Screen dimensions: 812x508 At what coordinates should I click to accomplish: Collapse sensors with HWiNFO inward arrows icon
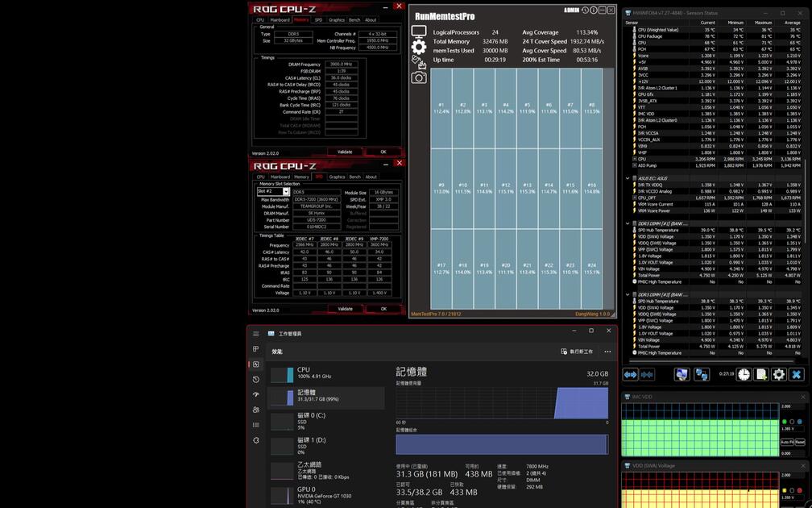[648, 374]
